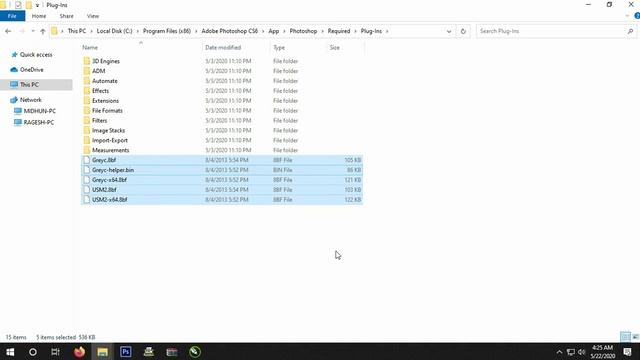Switch to the Home ribbon tab

tap(39, 16)
